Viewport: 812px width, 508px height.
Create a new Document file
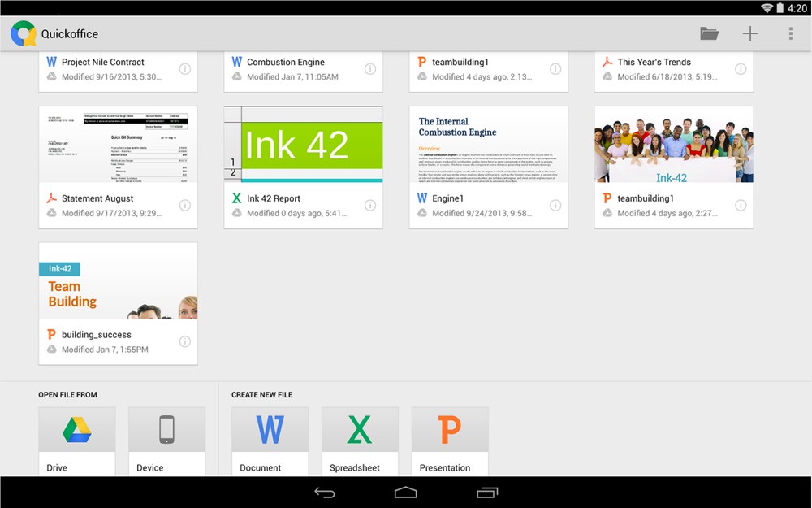pyautogui.click(x=270, y=441)
